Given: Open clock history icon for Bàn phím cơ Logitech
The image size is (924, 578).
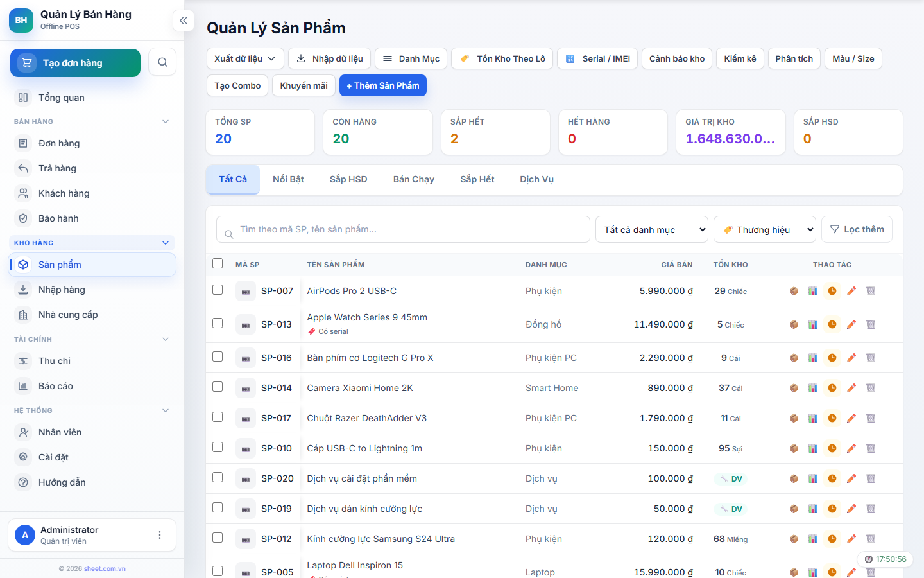Looking at the screenshot, I should pyautogui.click(x=832, y=358).
